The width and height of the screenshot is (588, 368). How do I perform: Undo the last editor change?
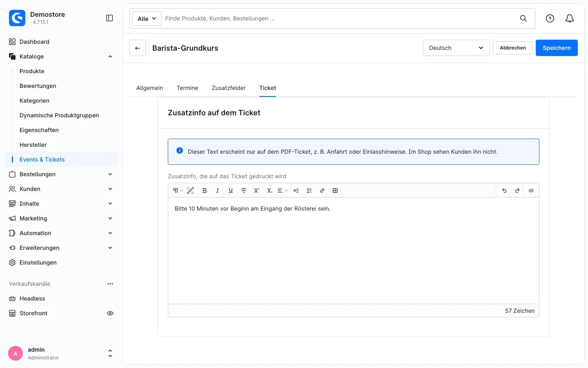point(504,191)
